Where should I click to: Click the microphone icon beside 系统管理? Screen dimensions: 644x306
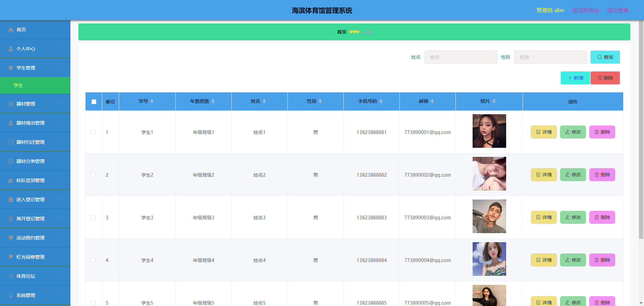[x=11, y=296]
